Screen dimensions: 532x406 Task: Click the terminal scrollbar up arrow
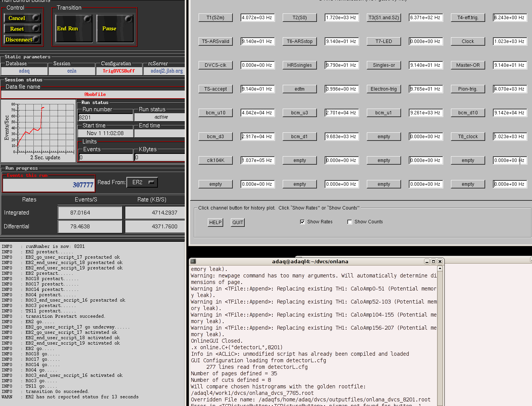440,268
